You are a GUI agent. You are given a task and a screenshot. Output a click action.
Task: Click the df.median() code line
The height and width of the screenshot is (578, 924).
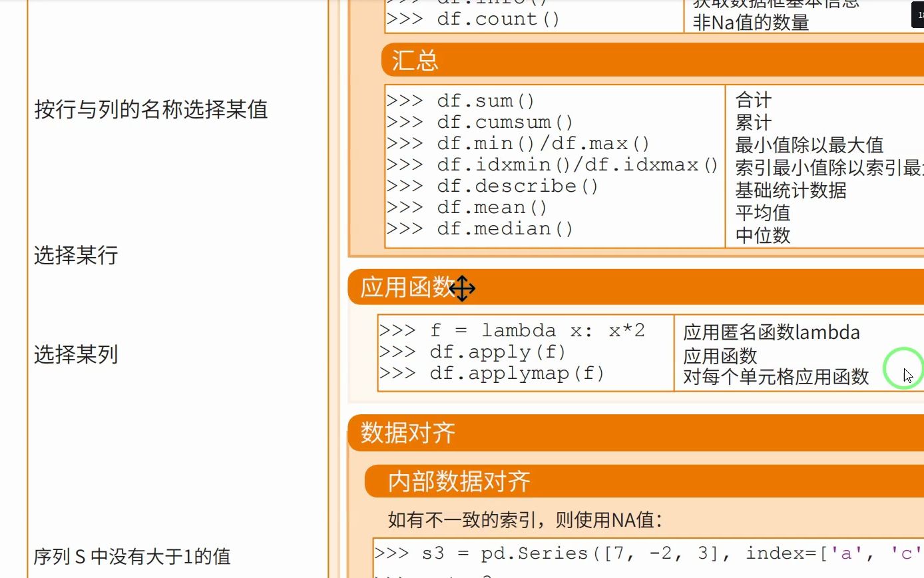(479, 229)
